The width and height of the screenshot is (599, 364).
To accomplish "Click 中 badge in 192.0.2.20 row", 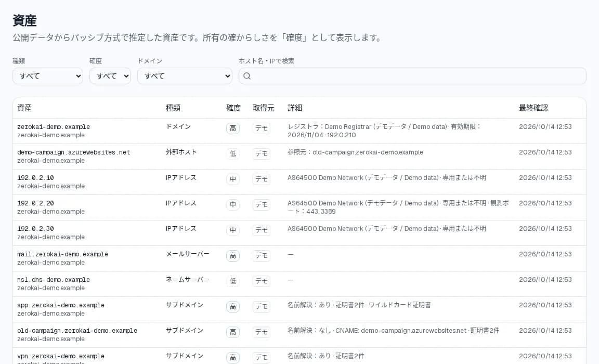I will pos(232,205).
